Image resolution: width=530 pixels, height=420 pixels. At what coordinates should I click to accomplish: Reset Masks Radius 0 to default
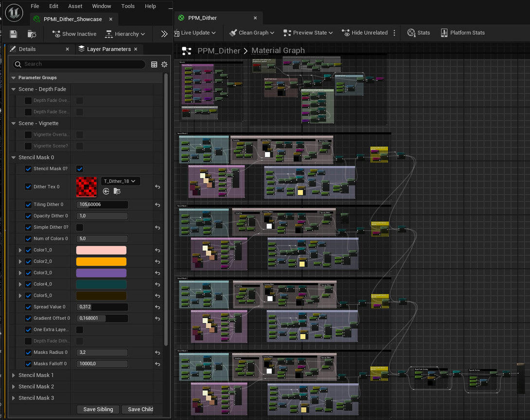coord(158,352)
